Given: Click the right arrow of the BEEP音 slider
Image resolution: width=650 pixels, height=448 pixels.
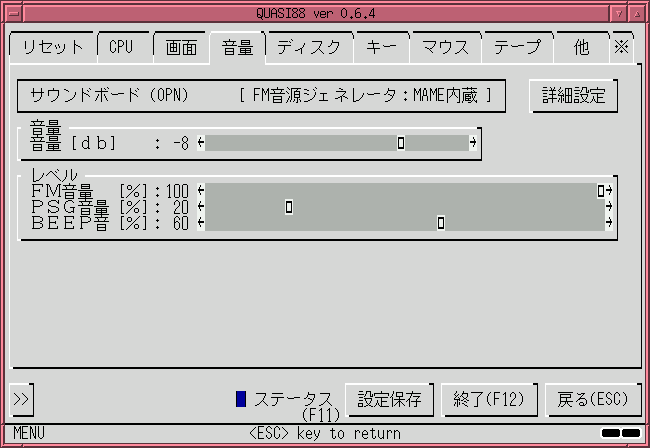Looking at the screenshot, I should pos(609,223).
